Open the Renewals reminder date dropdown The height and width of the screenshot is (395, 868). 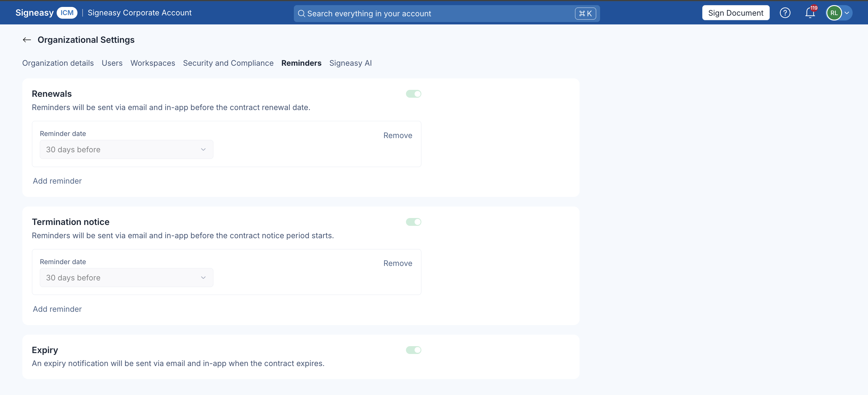(126, 149)
